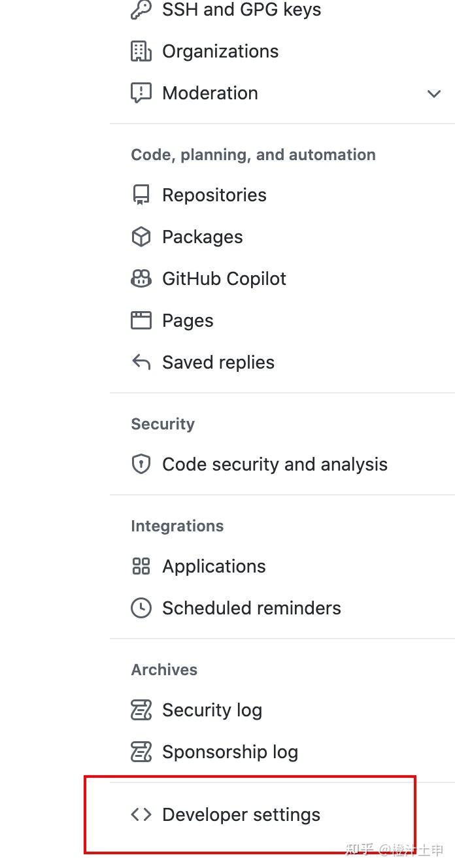Viewport: 455px width, 868px height.
Task: Select the Repositories menu item
Action: pos(214,194)
